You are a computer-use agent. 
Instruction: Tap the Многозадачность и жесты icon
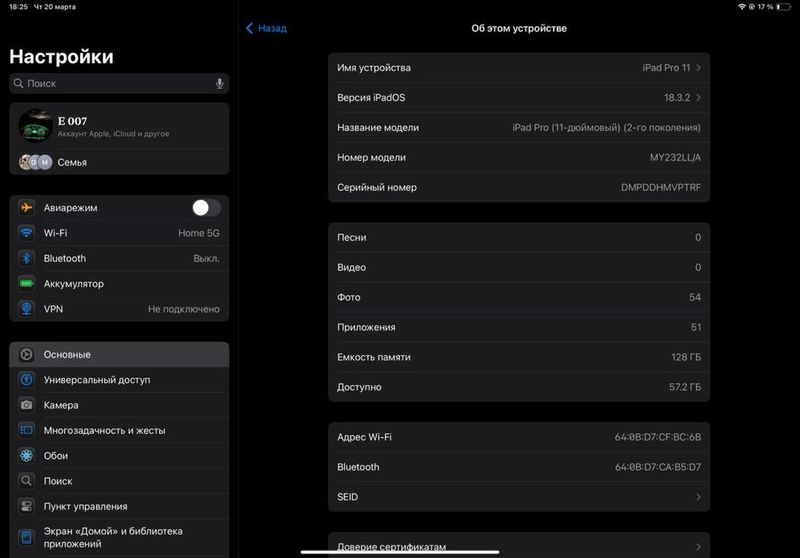pyautogui.click(x=27, y=430)
